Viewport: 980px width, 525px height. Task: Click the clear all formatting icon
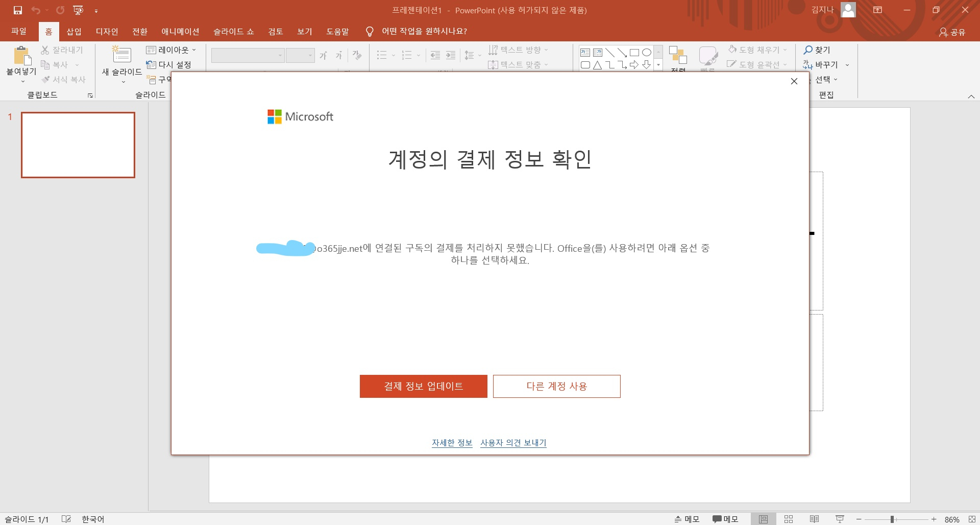tap(357, 55)
